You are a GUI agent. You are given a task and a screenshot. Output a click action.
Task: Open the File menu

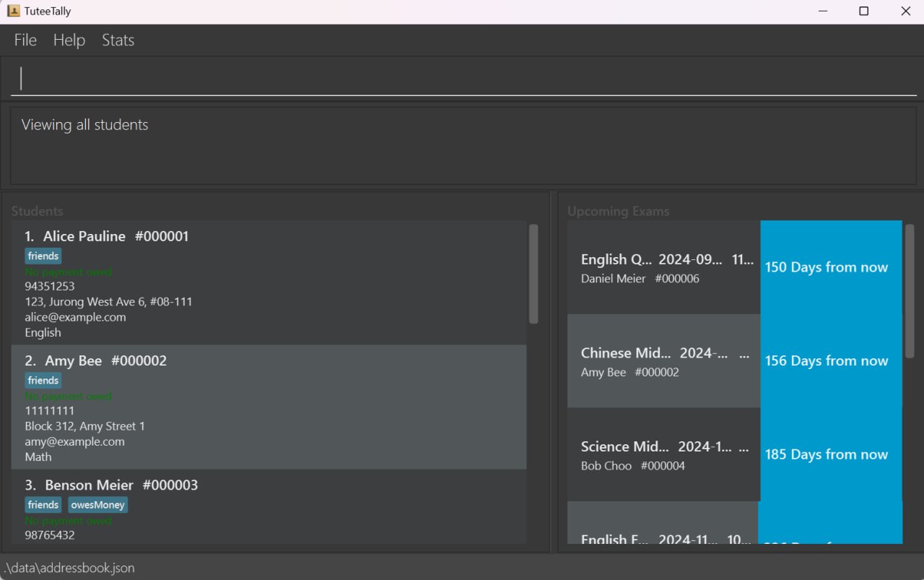coord(25,40)
